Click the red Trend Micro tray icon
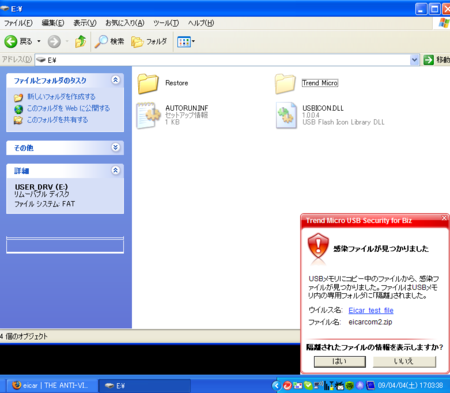The image size is (450, 393). tap(287, 386)
